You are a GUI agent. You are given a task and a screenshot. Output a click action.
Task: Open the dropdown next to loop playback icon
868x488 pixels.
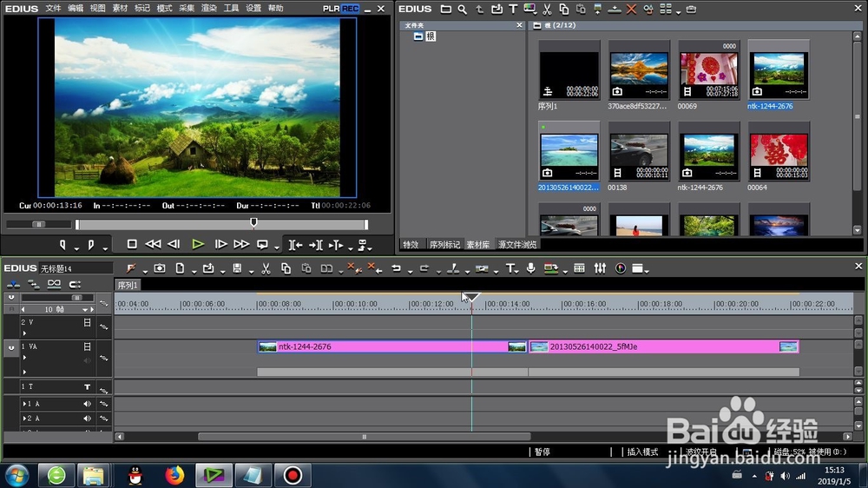pos(276,248)
